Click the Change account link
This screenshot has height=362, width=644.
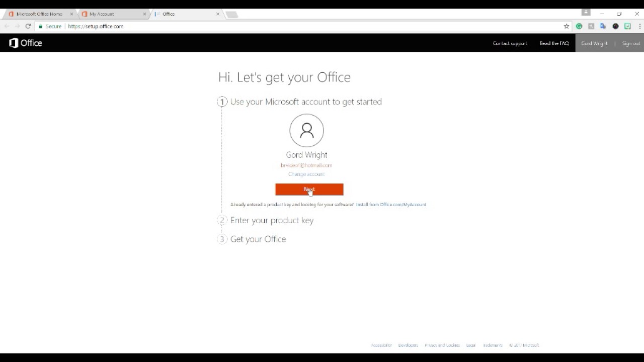pos(306,174)
